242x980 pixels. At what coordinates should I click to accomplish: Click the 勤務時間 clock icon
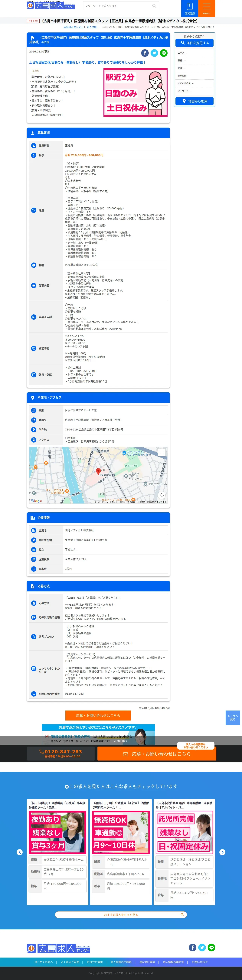tap(34, 349)
